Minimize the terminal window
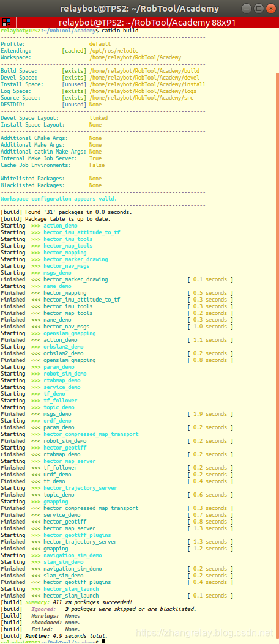This screenshot has height=644, width=279. pyautogui.click(x=247, y=8)
